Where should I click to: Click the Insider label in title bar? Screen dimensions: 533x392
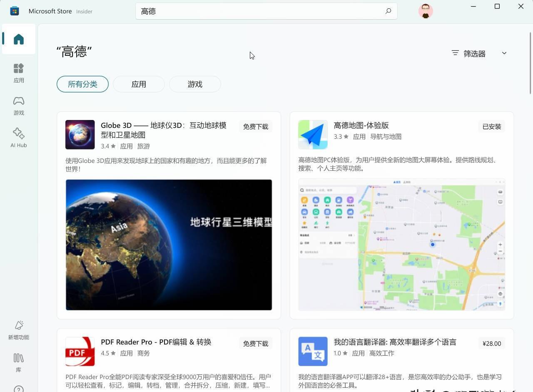84,12
